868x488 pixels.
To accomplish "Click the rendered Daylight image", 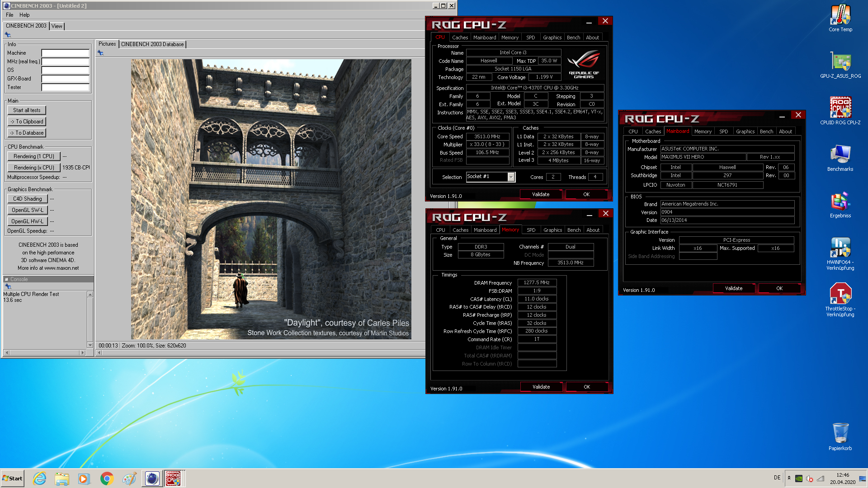I will [x=271, y=199].
